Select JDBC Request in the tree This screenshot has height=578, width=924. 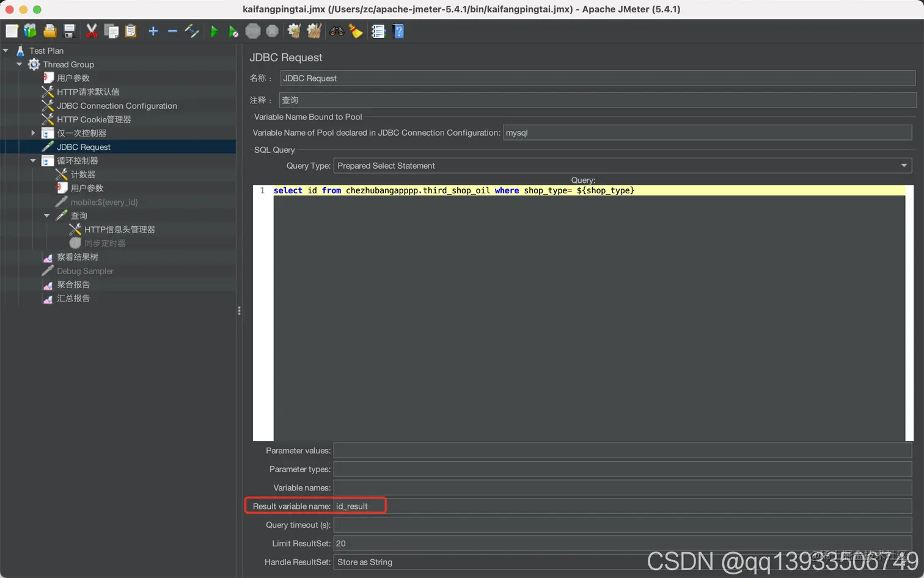click(84, 147)
